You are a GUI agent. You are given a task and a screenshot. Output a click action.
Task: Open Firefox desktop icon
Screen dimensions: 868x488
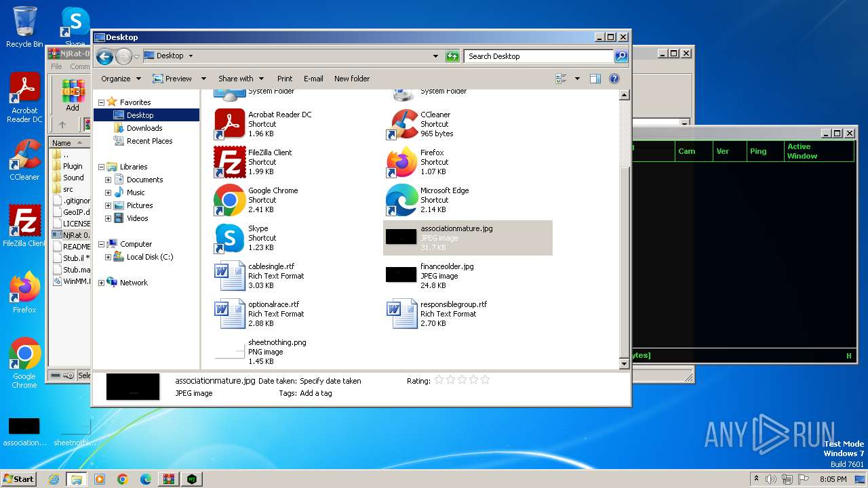[24, 293]
